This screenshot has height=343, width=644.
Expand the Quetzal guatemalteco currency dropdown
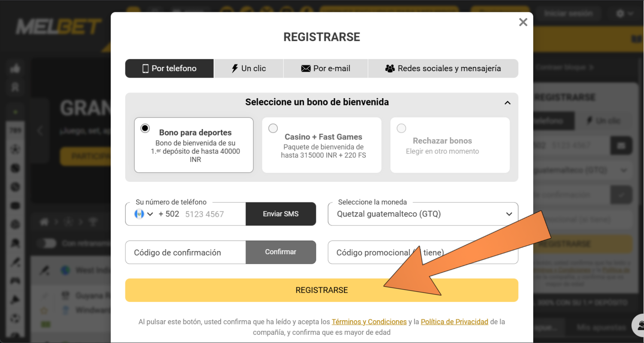point(422,214)
